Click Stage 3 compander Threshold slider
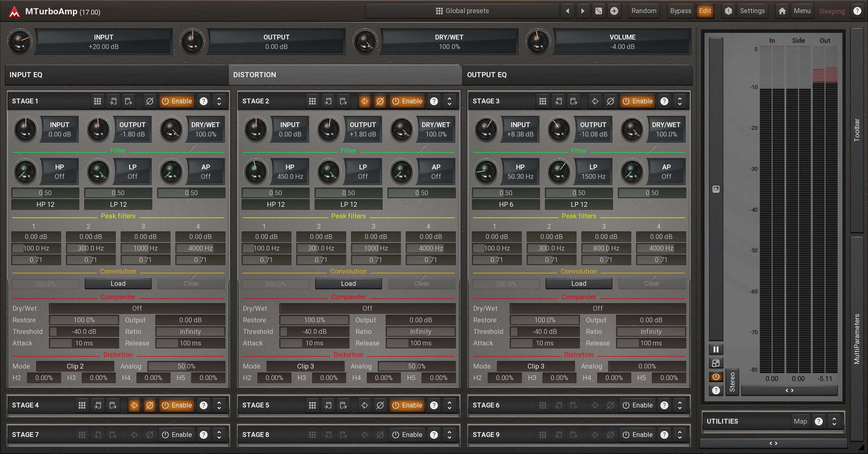The height and width of the screenshot is (454, 868). pos(544,331)
